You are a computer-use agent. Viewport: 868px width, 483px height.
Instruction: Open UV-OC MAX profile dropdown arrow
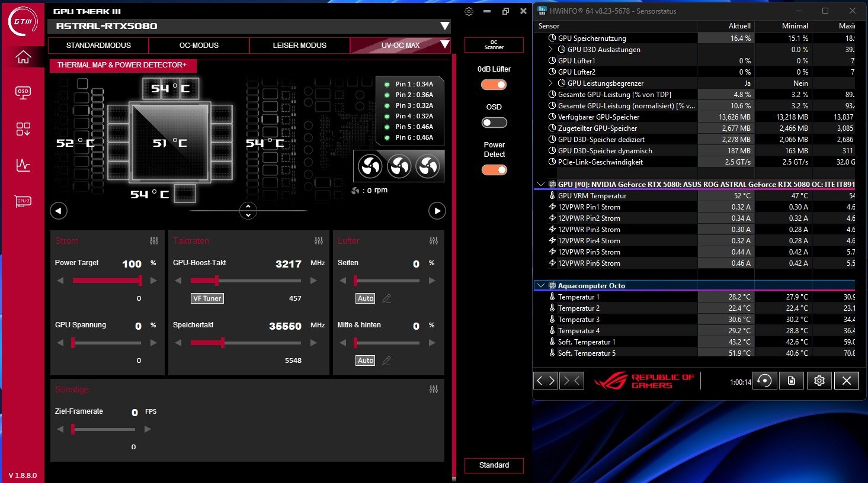coord(445,45)
